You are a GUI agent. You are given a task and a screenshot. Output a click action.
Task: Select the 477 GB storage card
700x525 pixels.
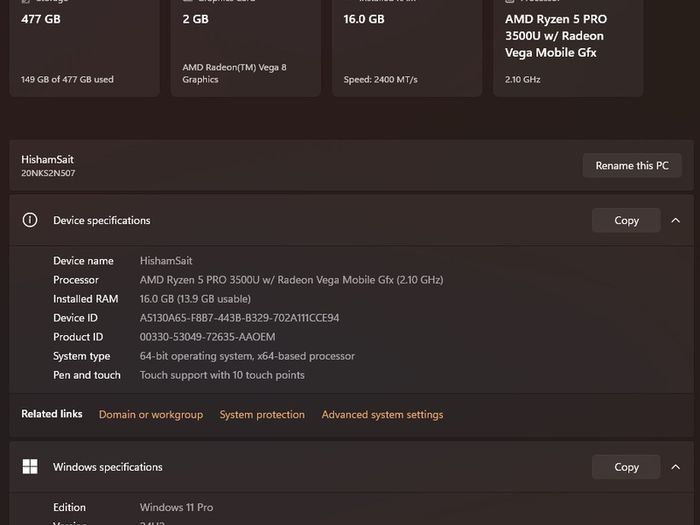84,48
